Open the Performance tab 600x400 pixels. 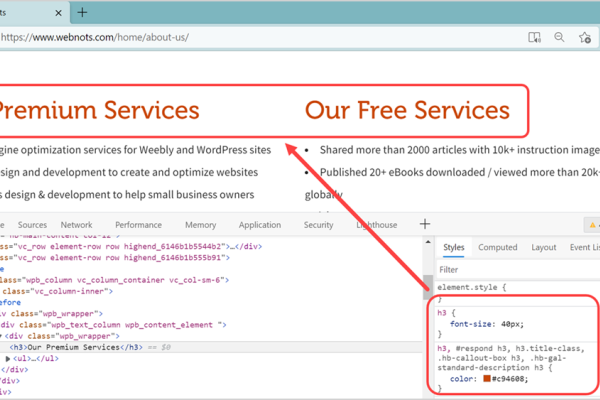138,226
